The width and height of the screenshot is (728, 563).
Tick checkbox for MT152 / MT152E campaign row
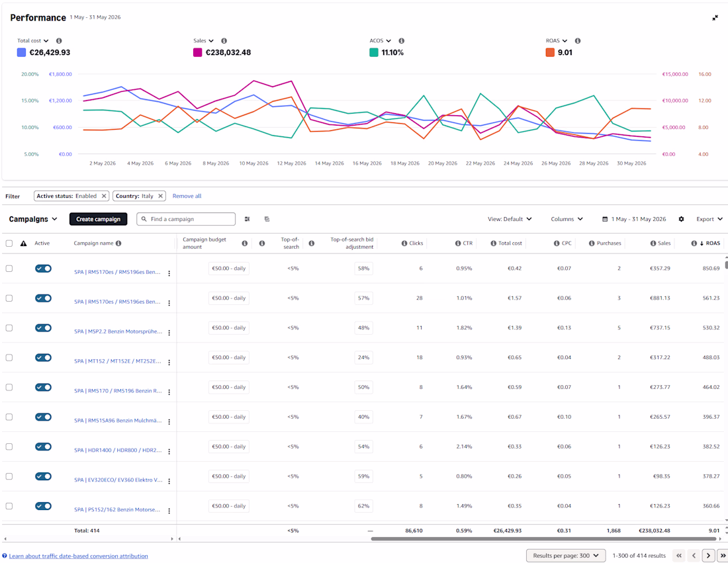point(9,358)
